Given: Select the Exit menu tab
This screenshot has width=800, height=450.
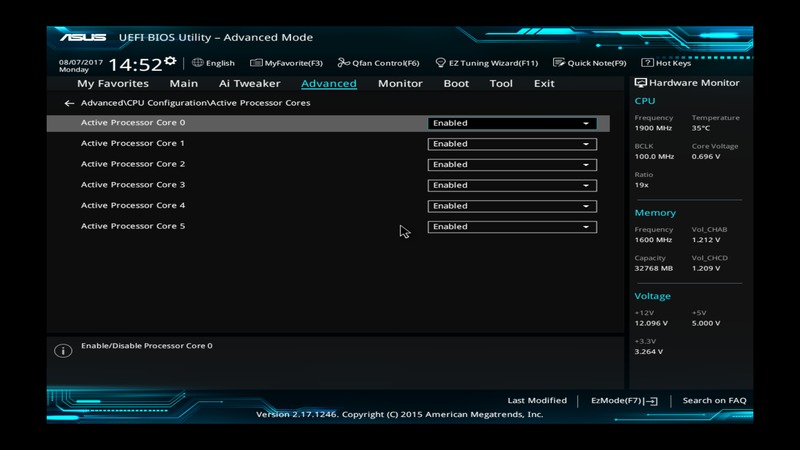Looking at the screenshot, I should [x=544, y=84].
